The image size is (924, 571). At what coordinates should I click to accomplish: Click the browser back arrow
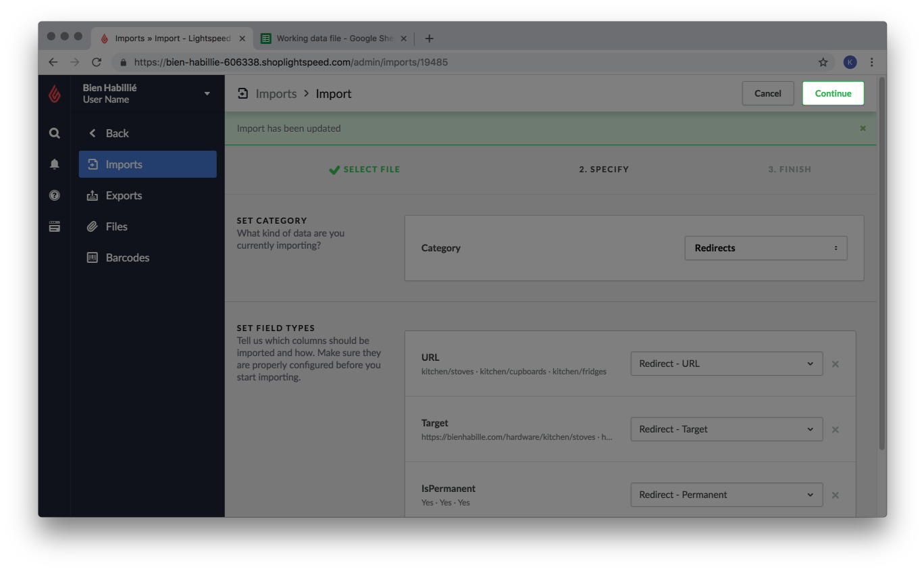tap(53, 62)
